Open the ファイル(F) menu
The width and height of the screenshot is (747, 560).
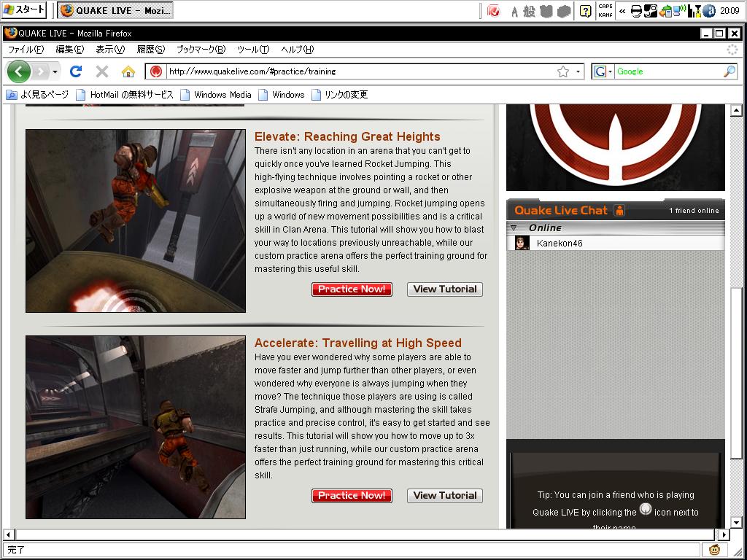click(26, 50)
